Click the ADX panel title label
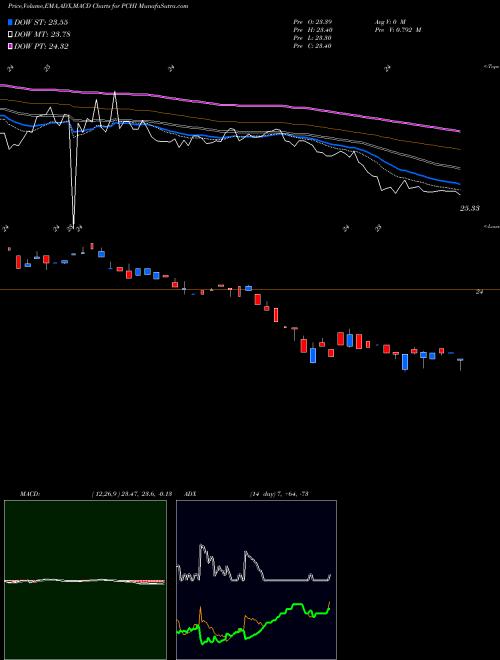 coord(190,494)
